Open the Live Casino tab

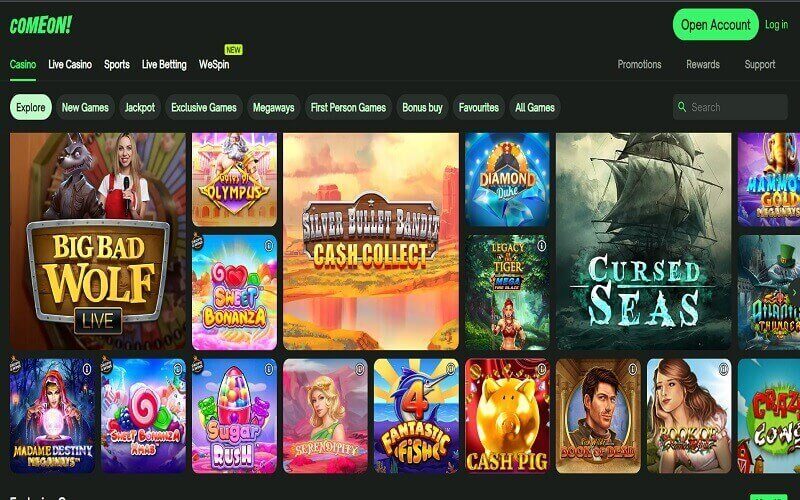pos(70,64)
